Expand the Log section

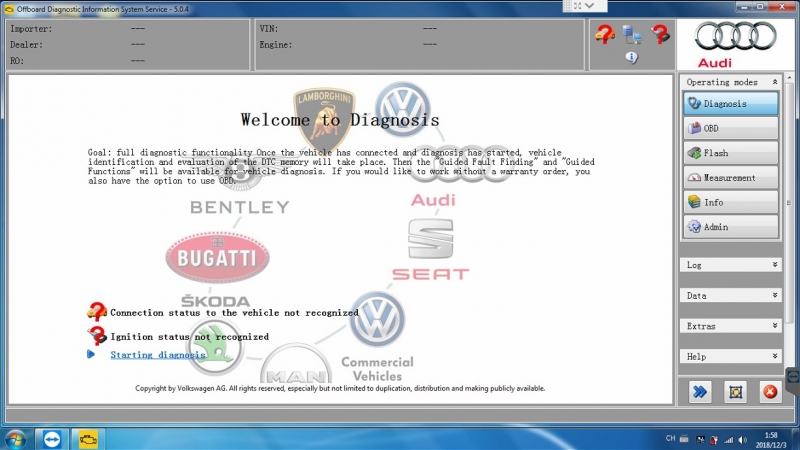coord(730,265)
